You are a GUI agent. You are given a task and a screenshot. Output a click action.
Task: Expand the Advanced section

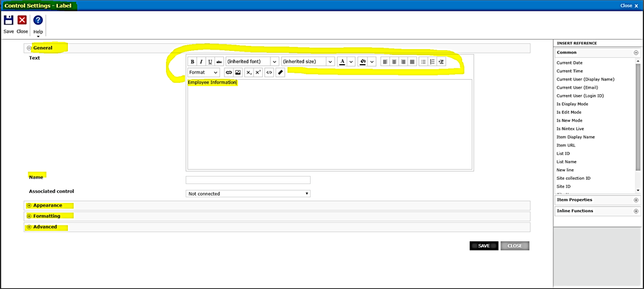point(29,227)
